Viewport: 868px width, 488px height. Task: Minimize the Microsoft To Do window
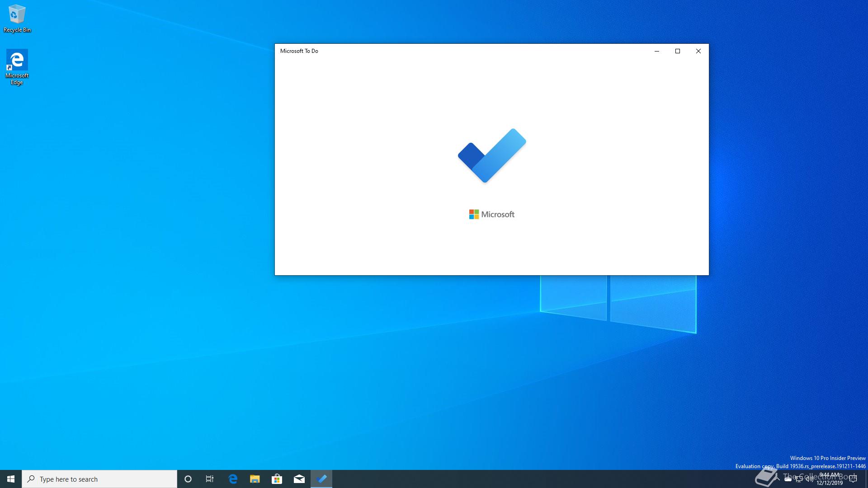tap(657, 51)
